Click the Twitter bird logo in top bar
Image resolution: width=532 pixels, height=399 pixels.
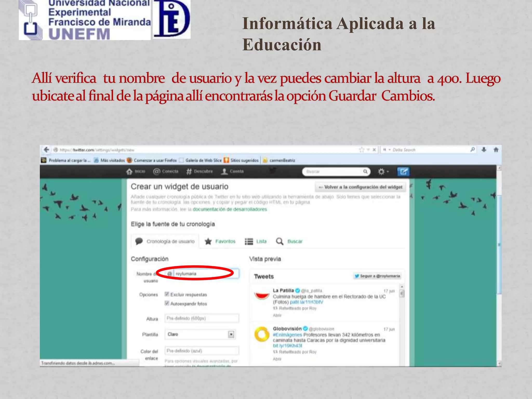[273, 171]
